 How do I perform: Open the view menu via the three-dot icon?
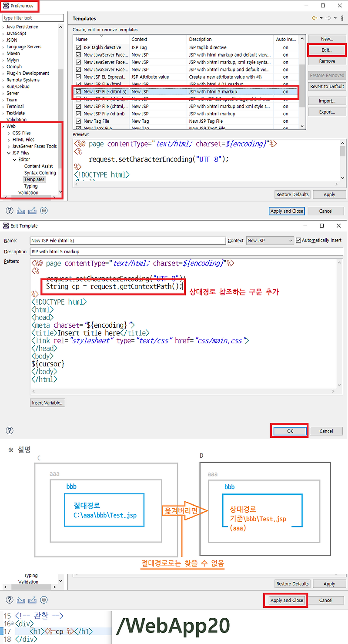pos(342,18)
